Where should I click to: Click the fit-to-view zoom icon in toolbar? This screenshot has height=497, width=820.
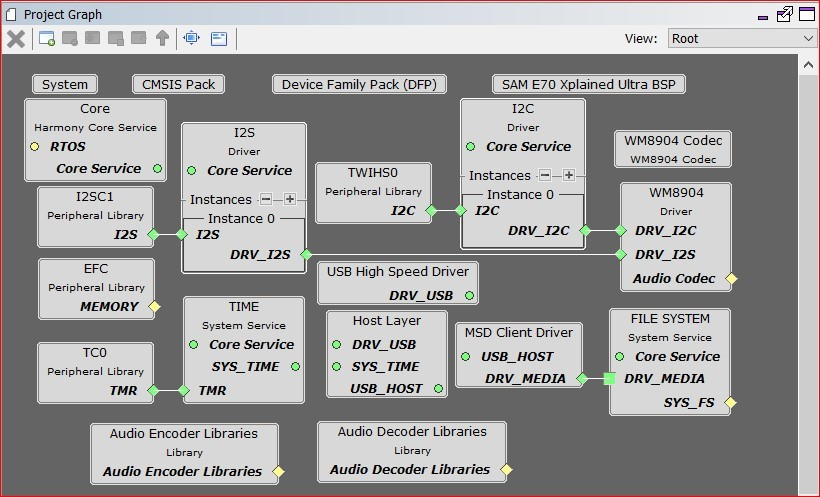click(191, 39)
